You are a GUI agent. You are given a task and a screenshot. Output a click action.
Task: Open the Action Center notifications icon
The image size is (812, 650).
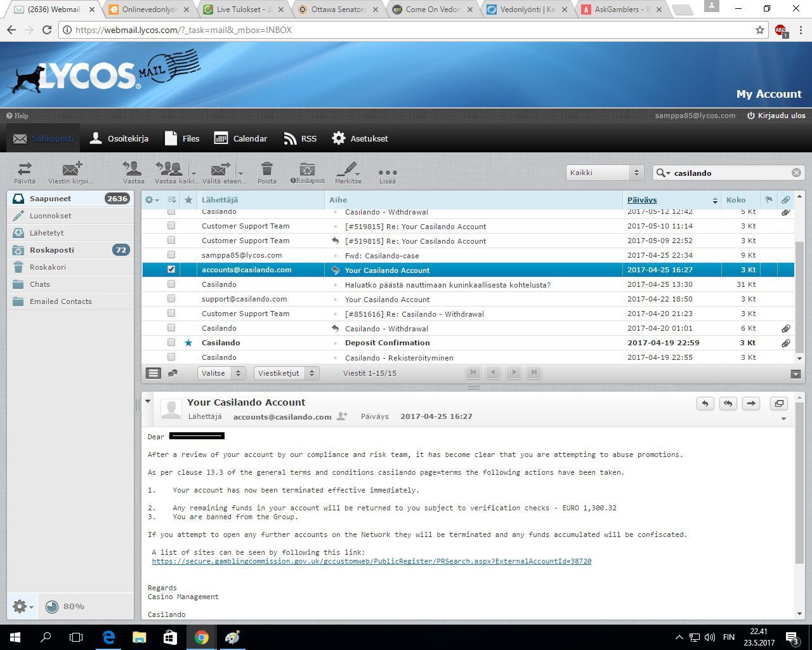(x=792, y=637)
